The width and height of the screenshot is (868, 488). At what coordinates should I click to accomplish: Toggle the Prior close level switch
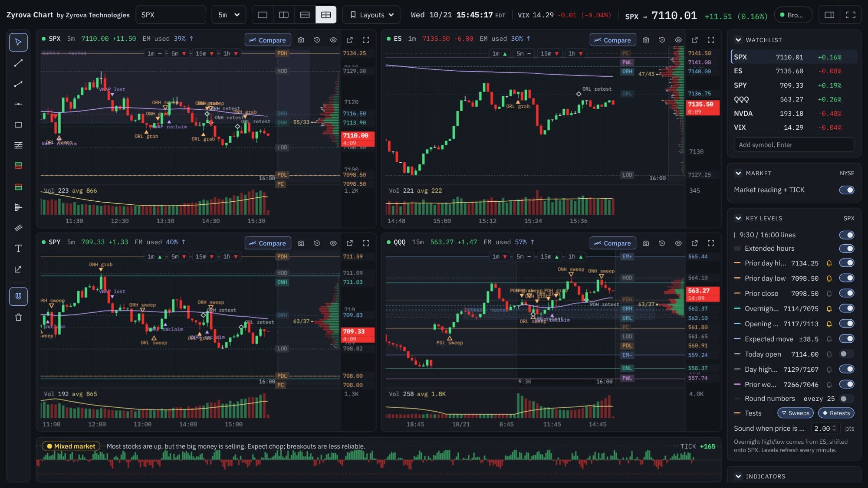[x=846, y=293]
